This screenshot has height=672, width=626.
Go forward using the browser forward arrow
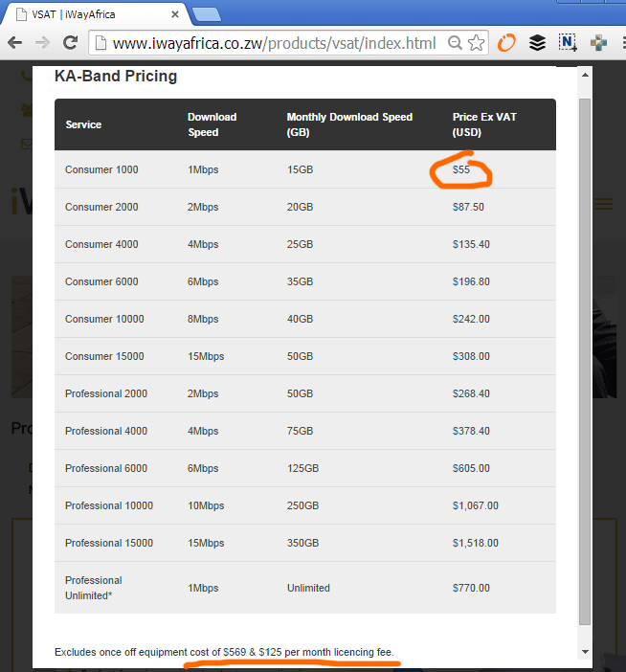[x=42, y=43]
